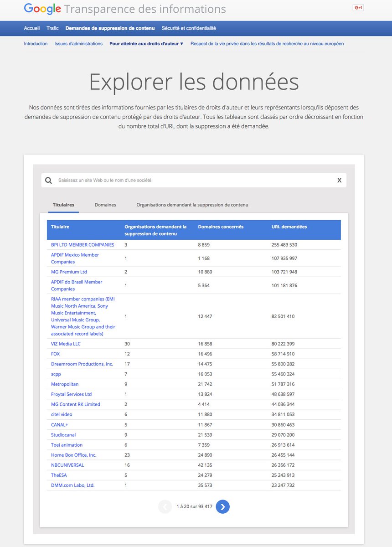Open RIAA member companies link

point(83,316)
